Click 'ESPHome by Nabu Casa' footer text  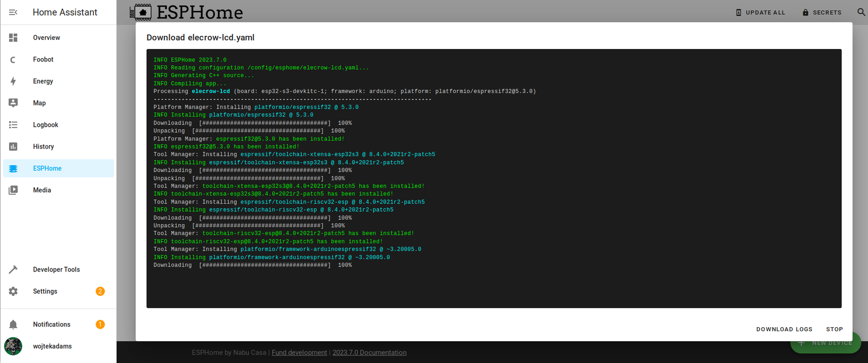tap(229, 352)
